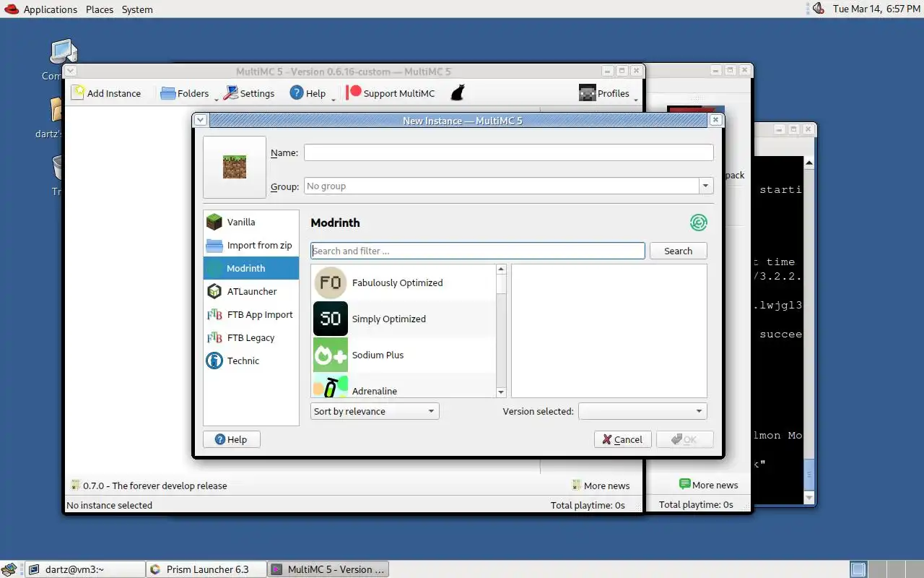Open the Places menu

100,9
